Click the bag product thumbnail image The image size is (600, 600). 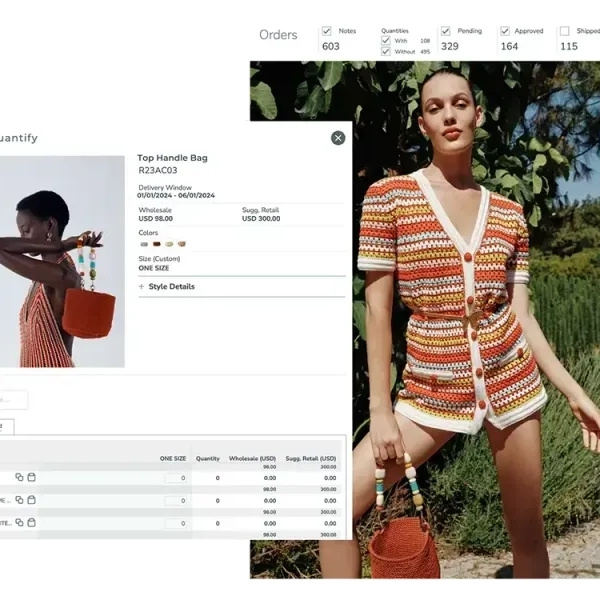(62, 261)
